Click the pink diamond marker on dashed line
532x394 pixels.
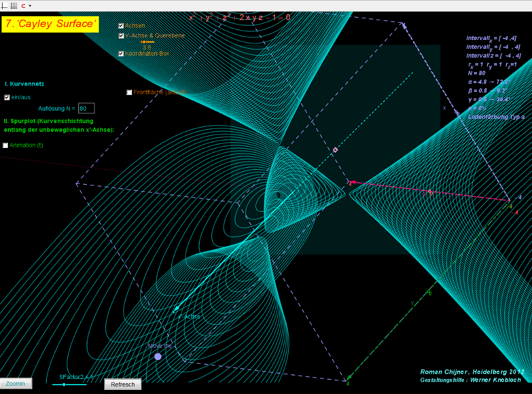[335, 150]
